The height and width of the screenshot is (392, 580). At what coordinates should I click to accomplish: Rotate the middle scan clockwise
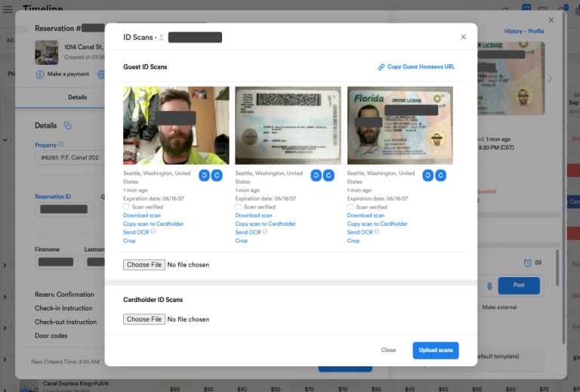329,175
